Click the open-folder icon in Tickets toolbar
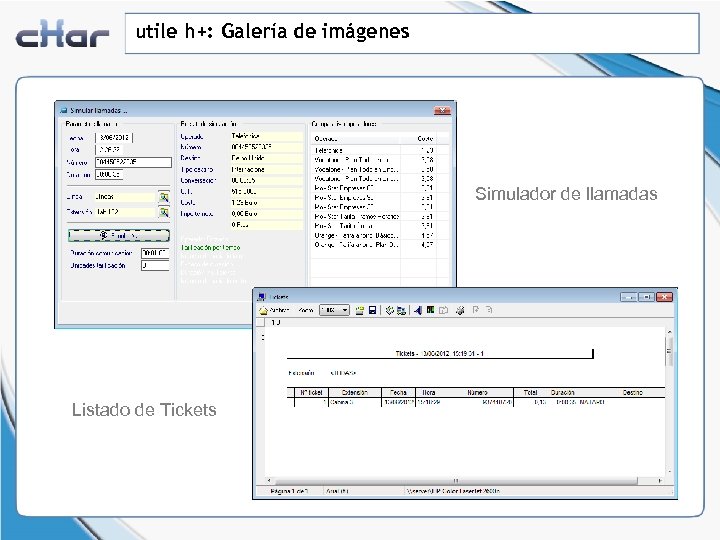 [360, 310]
